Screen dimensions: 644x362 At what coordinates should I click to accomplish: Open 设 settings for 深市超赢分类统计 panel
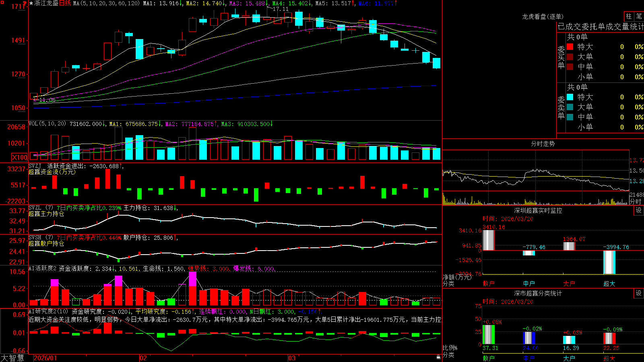click(x=639, y=293)
